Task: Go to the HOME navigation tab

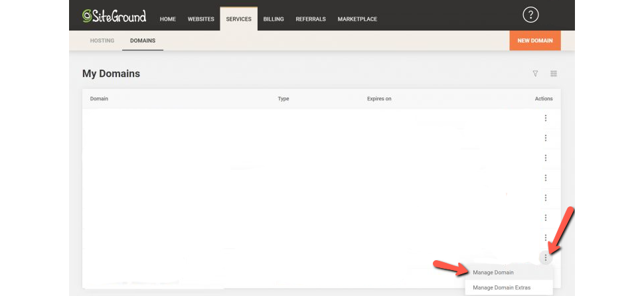Action: [x=167, y=19]
